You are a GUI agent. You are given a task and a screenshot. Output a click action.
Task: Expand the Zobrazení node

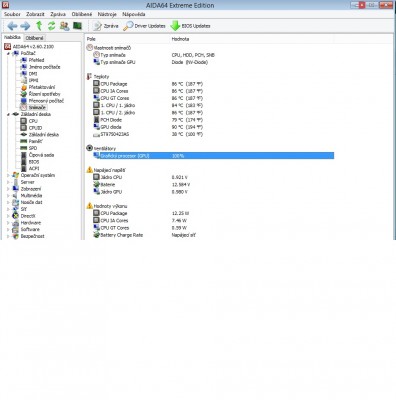click(8, 189)
